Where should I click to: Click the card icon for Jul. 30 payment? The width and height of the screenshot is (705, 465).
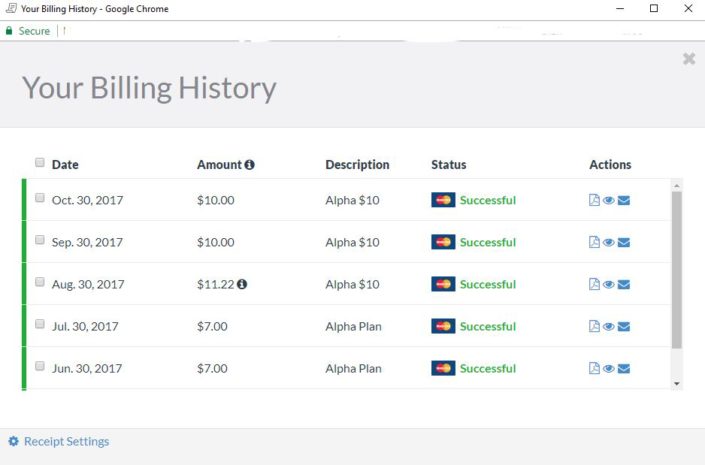(x=443, y=326)
